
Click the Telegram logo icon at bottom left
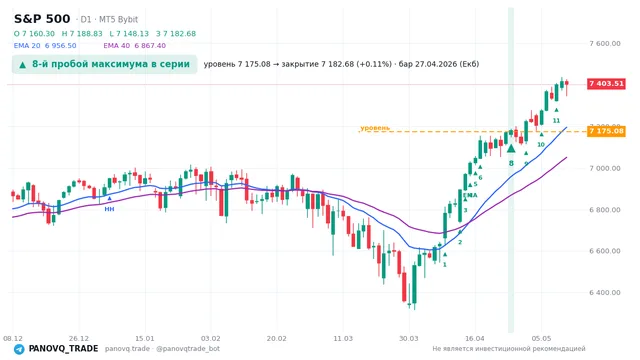[19, 349]
